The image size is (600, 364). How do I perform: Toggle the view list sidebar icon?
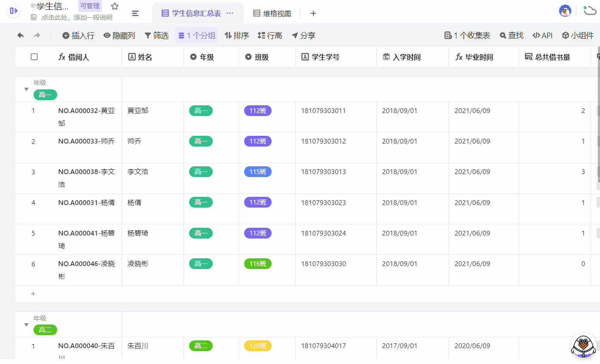pyautogui.click(x=135, y=13)
